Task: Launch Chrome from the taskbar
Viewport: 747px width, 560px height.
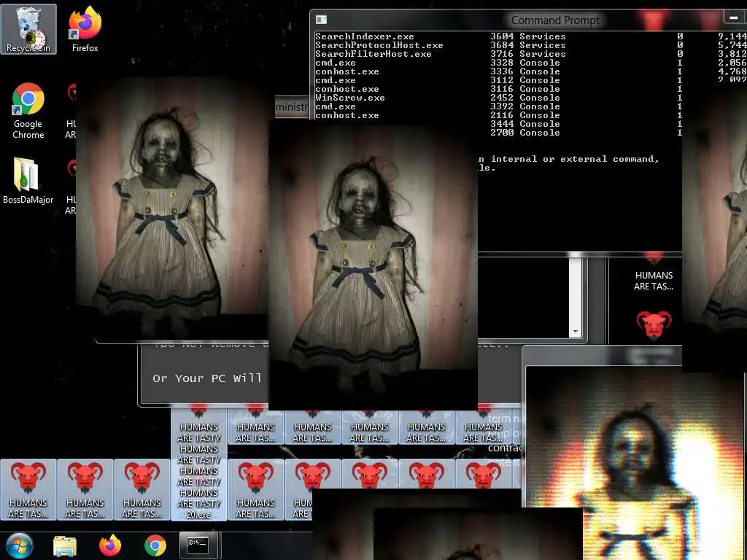Action: coord(155,545)
